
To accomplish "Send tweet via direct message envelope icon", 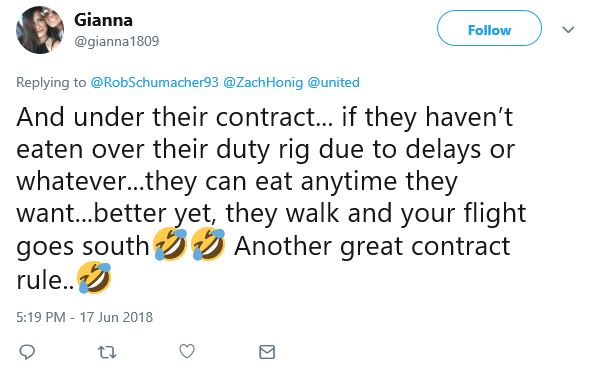I will (267, 352).
